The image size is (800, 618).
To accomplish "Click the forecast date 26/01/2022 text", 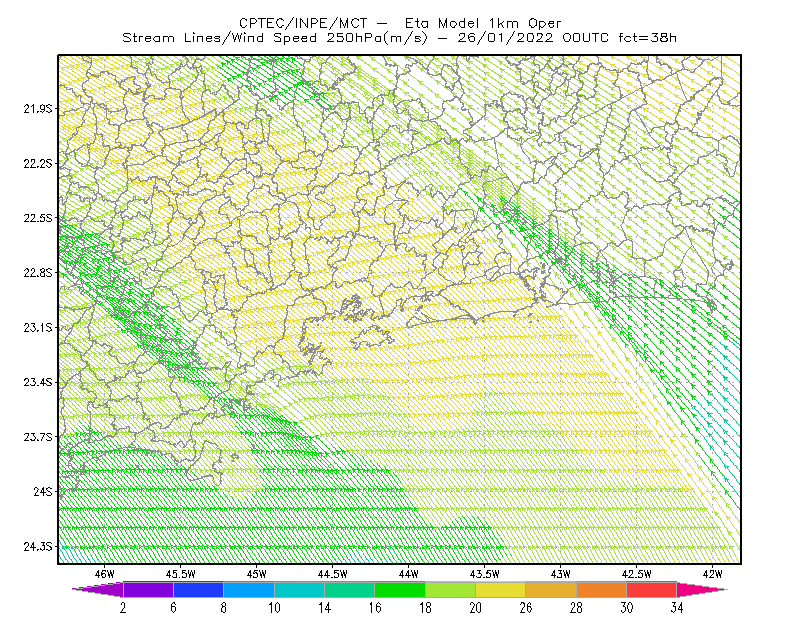I will [505, 38].
